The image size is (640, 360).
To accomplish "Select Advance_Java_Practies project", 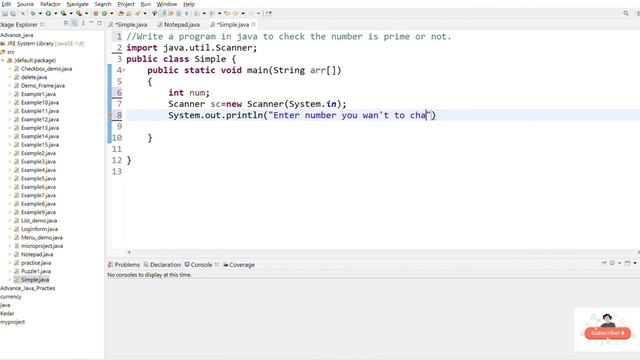I will [28, 288].
